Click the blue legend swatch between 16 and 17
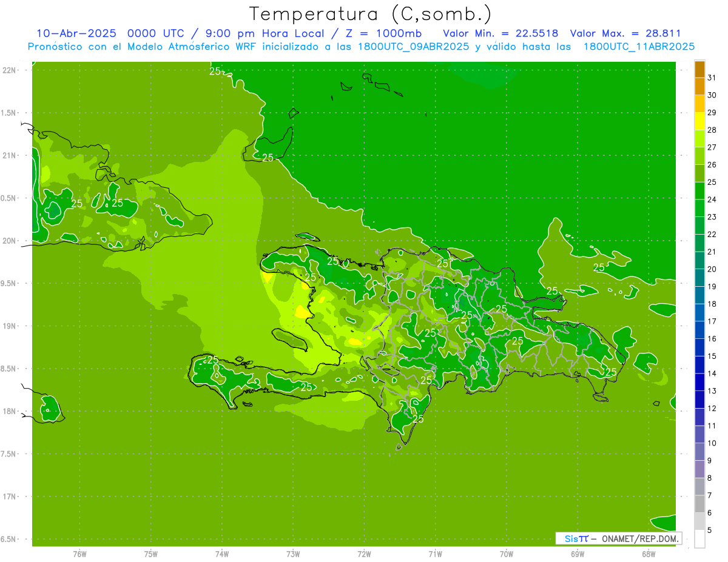 point(699,330)
